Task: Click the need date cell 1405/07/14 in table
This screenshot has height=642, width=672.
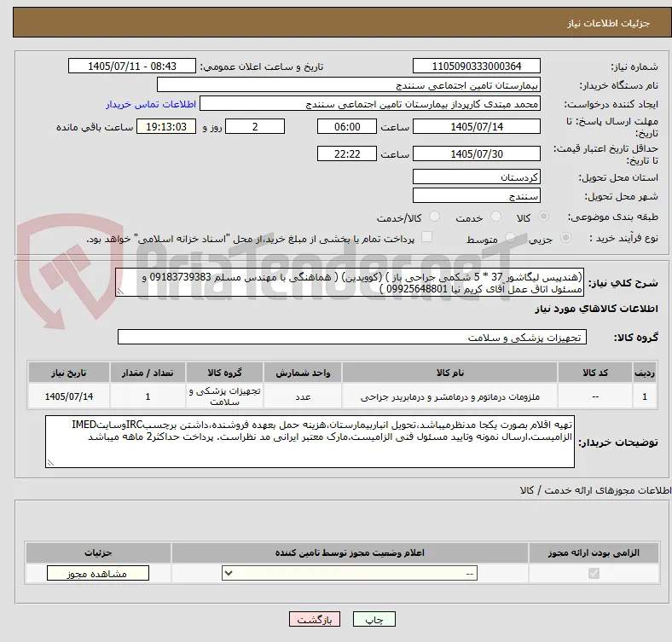Action: click(x=68, y=396)
